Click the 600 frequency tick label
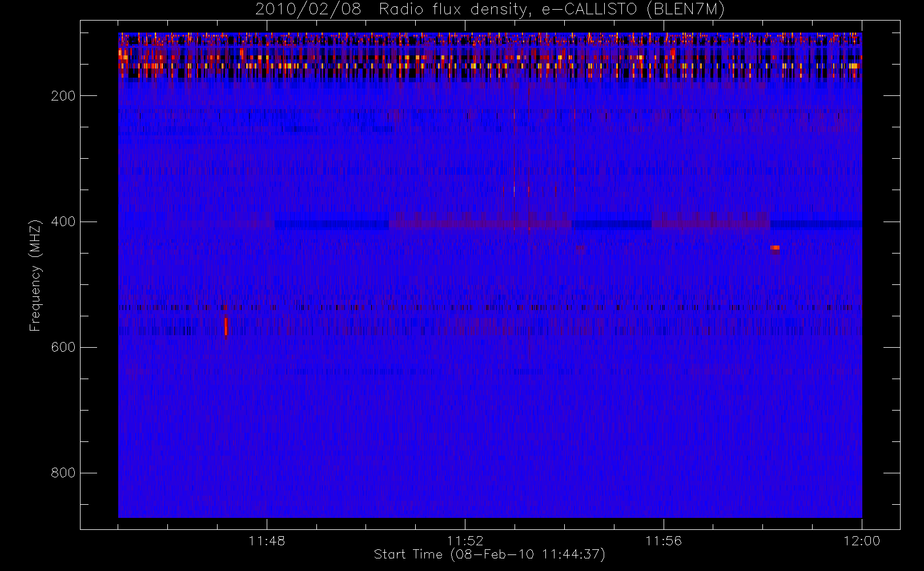 click(x=63, y=347)
